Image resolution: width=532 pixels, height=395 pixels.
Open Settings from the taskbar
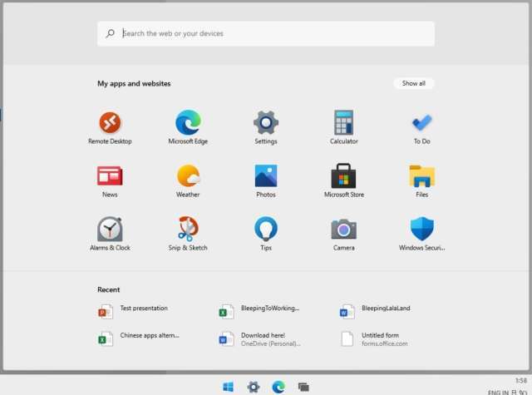(253, 387)
